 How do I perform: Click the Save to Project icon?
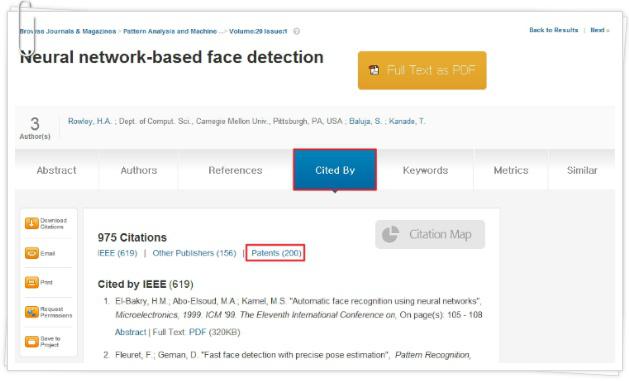[32, 341]
